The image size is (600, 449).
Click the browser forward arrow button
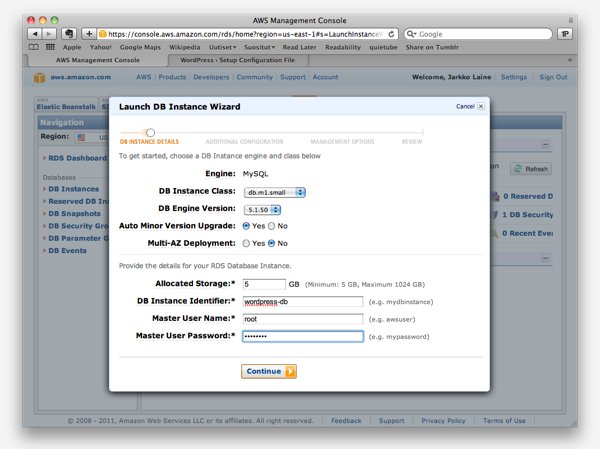point(50,33)
